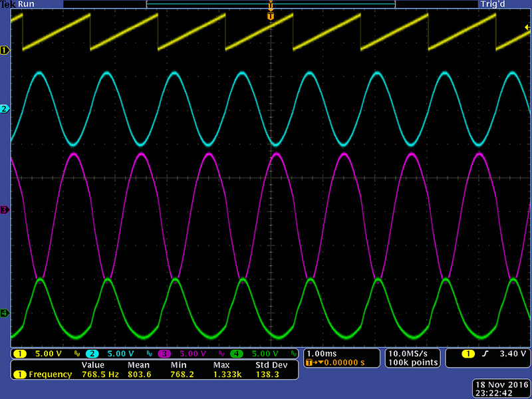532x399 pixels.
Task: Click the Max column header
Action: 221,365
